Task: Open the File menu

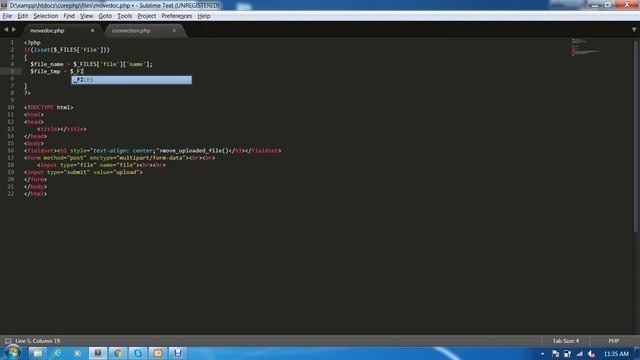Action: click(x=7, y=16)
